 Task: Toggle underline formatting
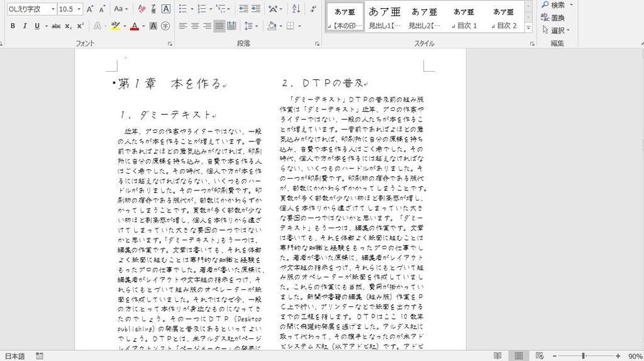pyautogui.click(x=37, y=26)
